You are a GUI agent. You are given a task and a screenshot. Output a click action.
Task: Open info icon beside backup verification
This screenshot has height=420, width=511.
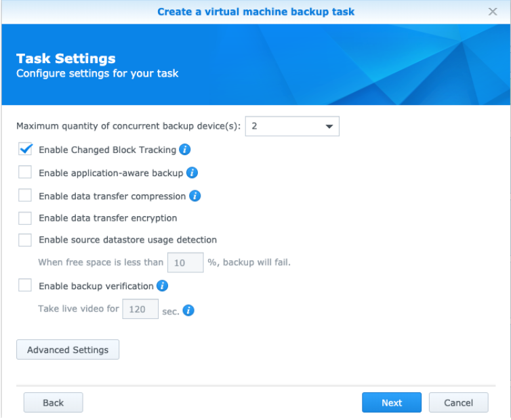click(162, 286)
